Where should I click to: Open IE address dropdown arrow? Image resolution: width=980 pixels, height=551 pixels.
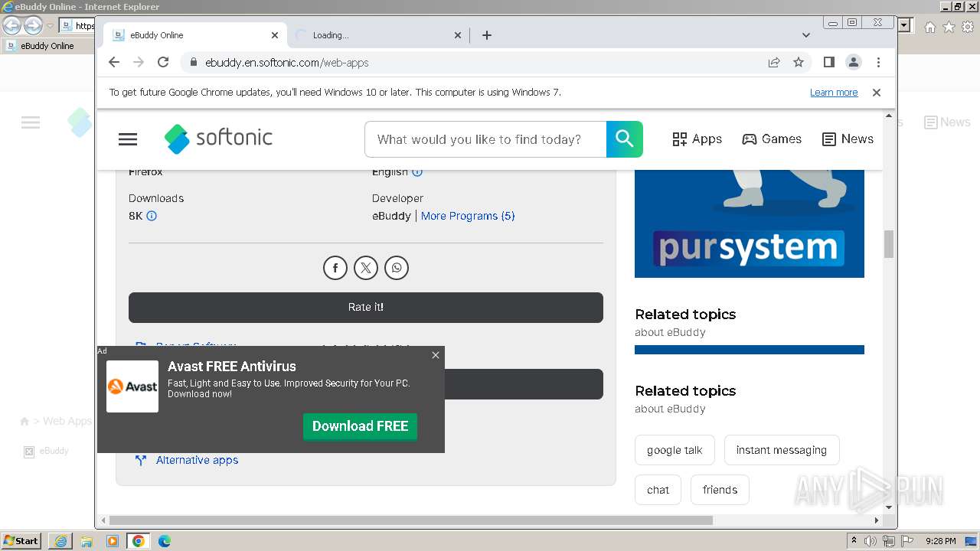pyautogui.click(x=905, y=26)
